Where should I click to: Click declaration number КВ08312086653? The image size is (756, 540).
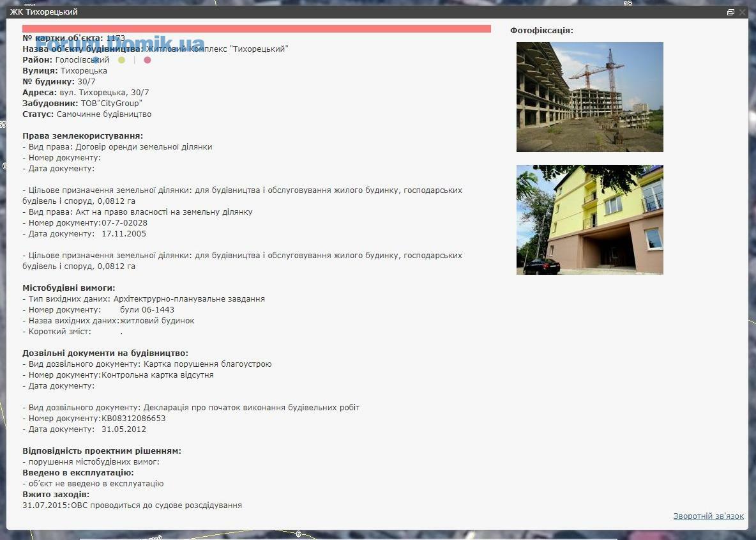tap(133, 419)
